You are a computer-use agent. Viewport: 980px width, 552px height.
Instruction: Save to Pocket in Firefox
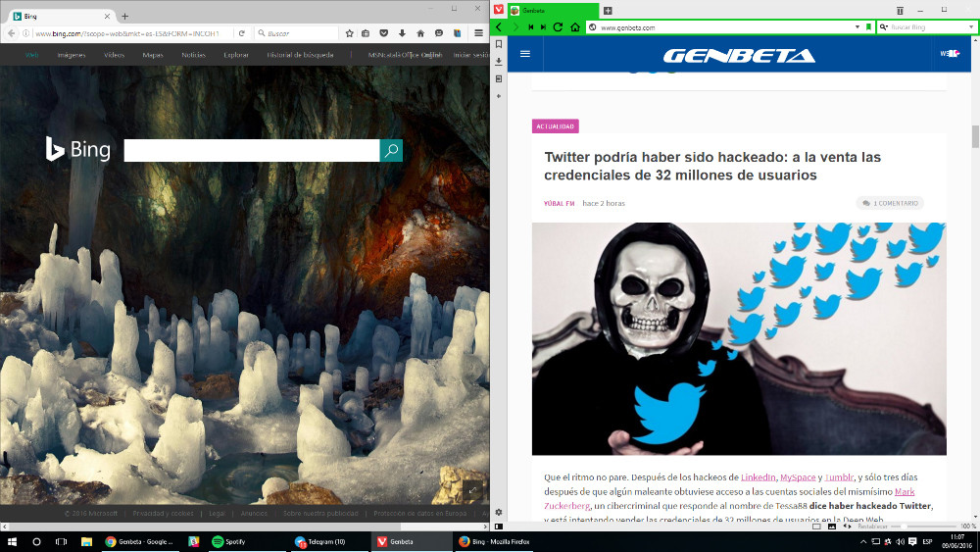(384, 33)
